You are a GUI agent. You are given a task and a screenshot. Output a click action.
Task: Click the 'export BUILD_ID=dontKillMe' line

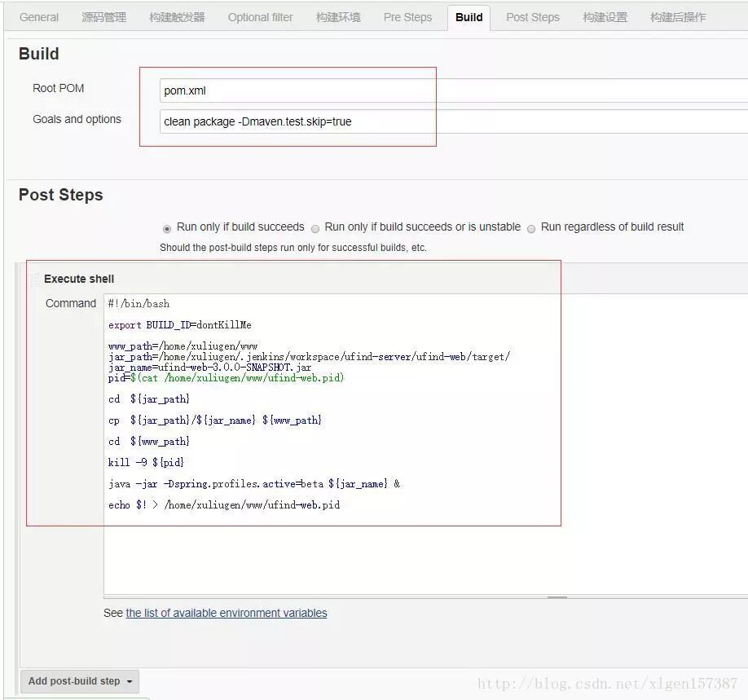180,325
